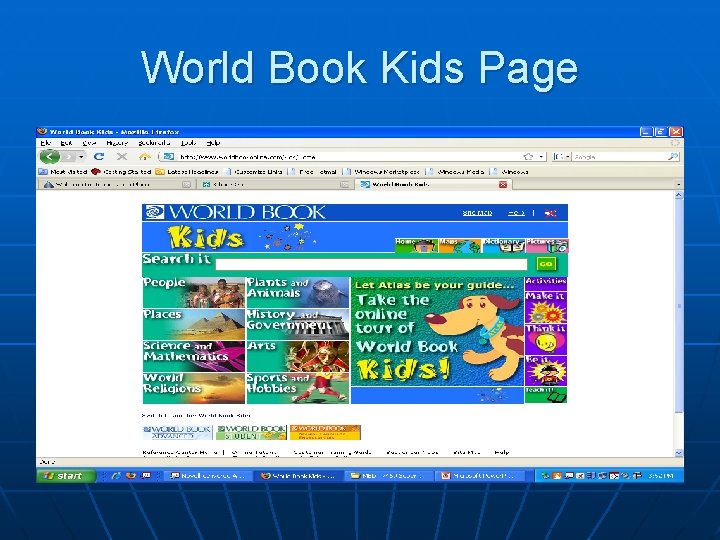The height and width of the screenshot is (540, 720).
Task: Open Plants and Animals category
Action: pyautogui.click(x=298, y=292)
